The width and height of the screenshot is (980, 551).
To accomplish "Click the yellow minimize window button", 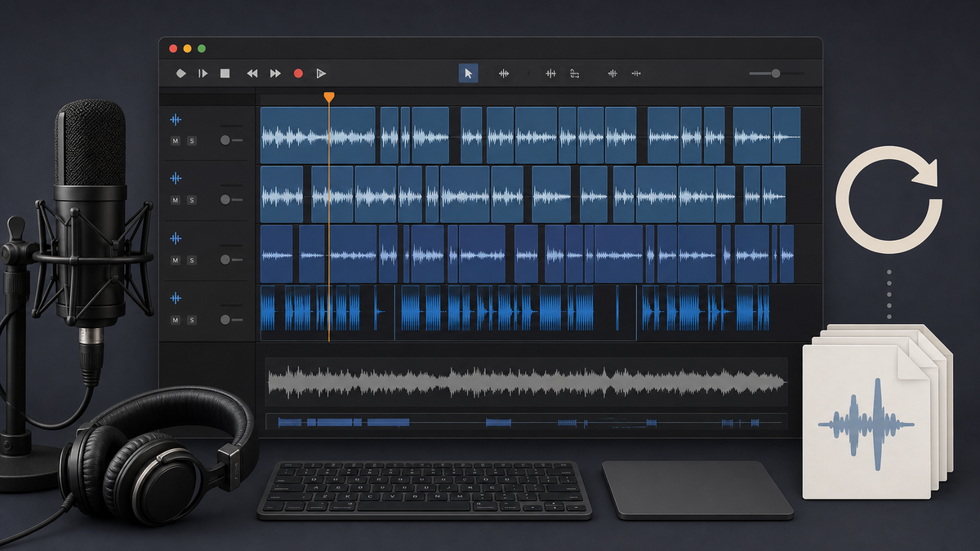I will 187,49.
